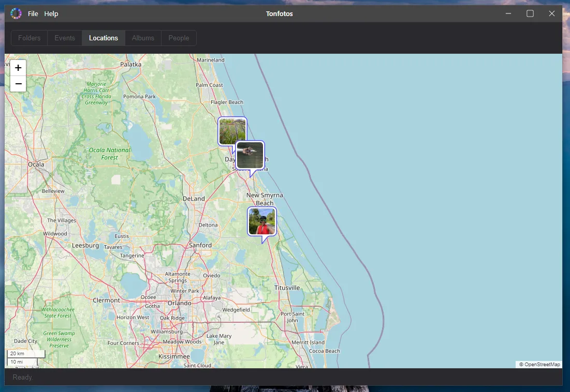Image resolution: width=570 pixels, height=392 pixels.
Task: Open the grass photo marker near Daytona Beach
Action: coord(232,131)
